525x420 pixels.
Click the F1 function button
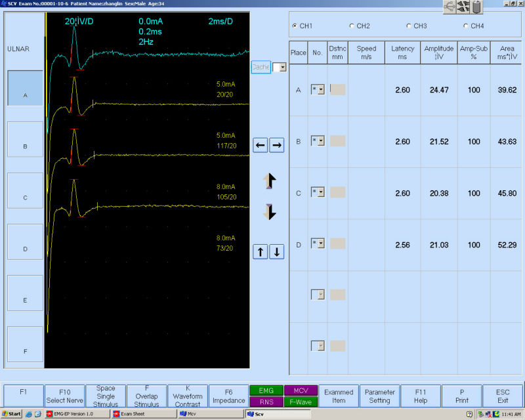coord(24,396)
